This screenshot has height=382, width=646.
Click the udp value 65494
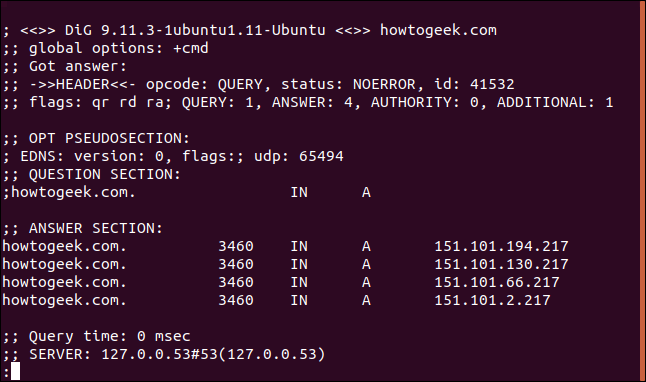[x=321, y=156]
